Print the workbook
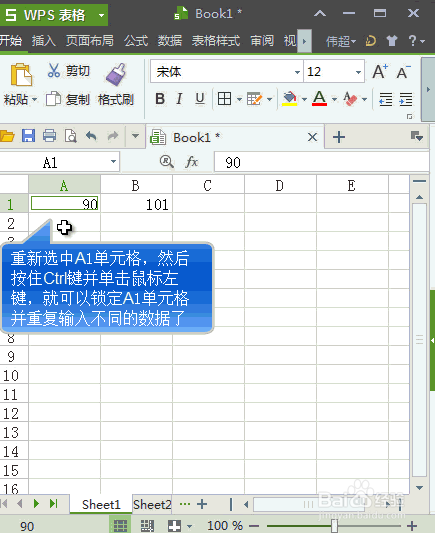The width and height of the screenshot is (435, 533). 50,136
